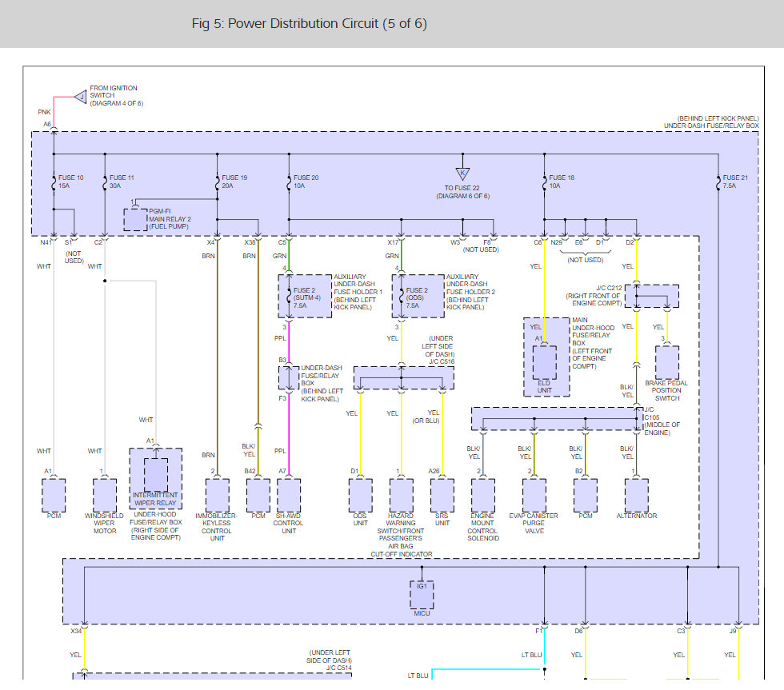Image resolution: width=784 pixels, height=690 pixels.
Task: Click the Immobilizer-Keyless Control Unit box
Action: click(x=218, y=496)
